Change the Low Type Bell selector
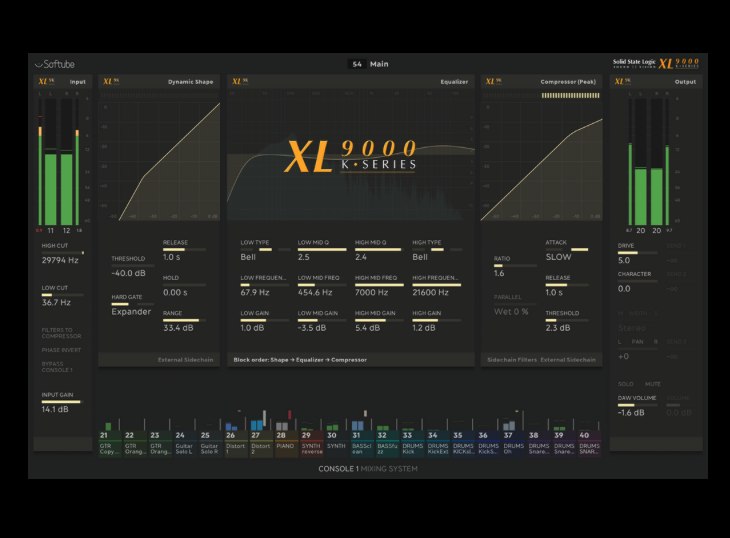Viewport: 730px width, 538px height. coord(250,257)
